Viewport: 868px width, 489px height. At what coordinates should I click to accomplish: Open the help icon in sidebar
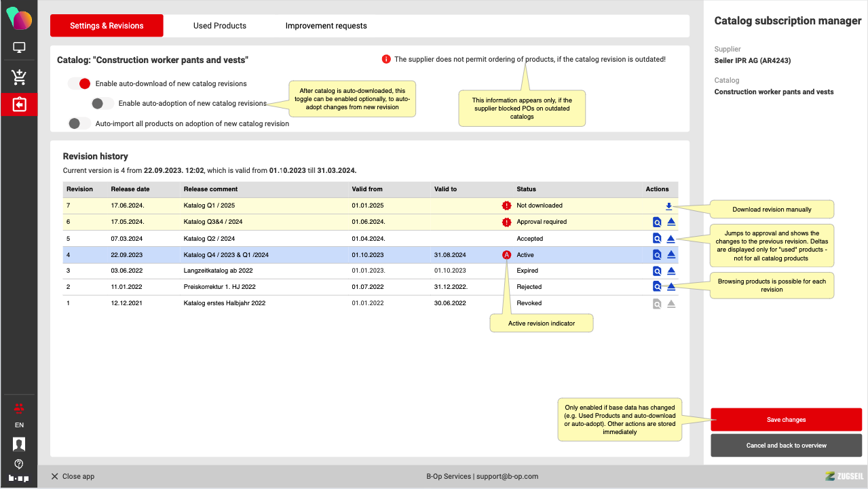click(19, 464)
